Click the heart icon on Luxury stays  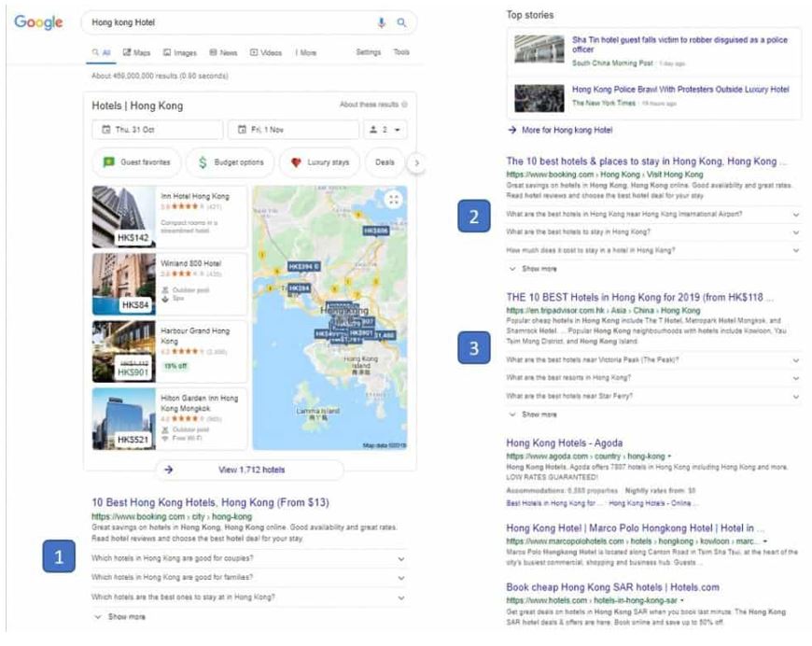click(297, 161)
